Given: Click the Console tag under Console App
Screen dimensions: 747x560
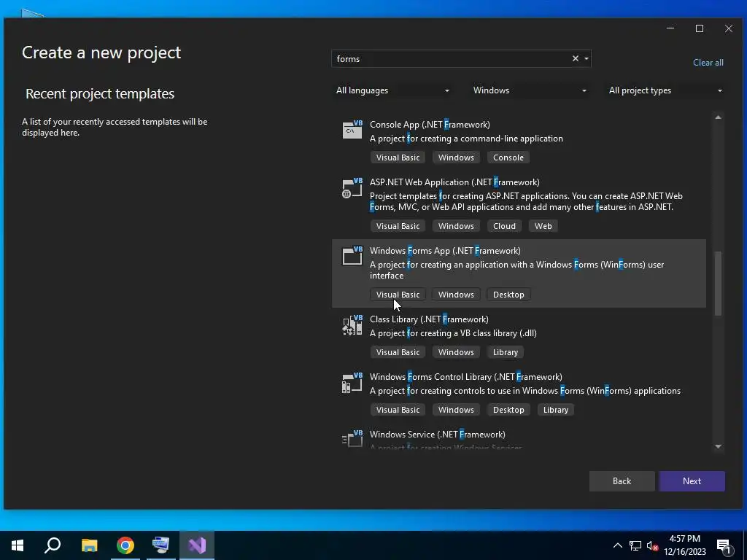Looking at the screenshot, I should 508,157.
